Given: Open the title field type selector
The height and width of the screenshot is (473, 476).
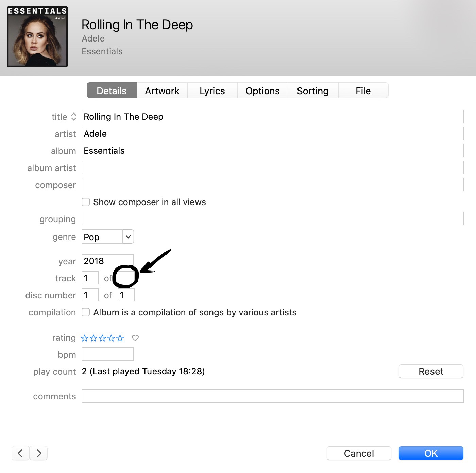Looking at the screenshot, I should [74, 117].
